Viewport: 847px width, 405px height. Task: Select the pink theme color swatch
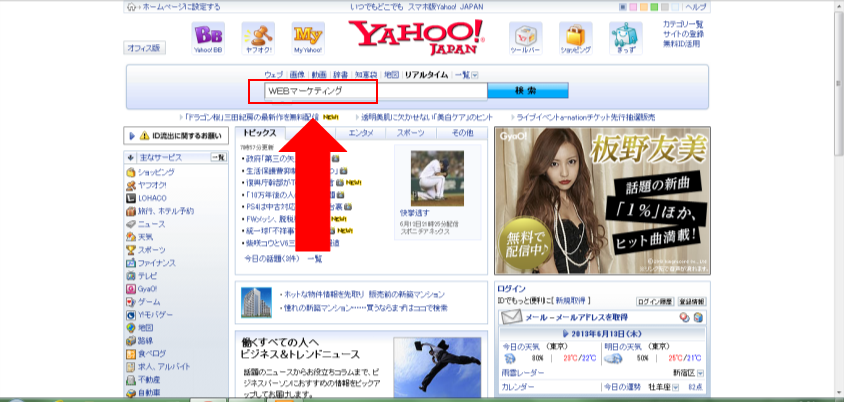(633, 7)
